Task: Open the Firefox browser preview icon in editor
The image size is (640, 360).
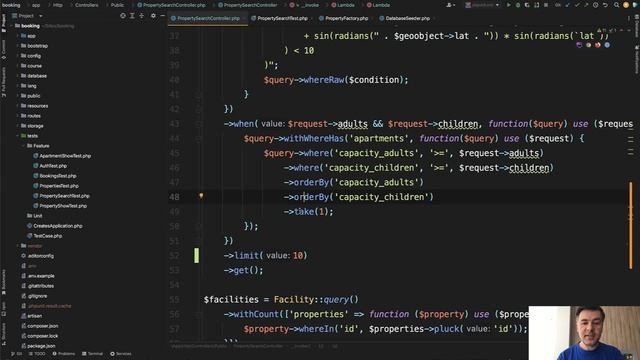Action: tap(598, 45)
